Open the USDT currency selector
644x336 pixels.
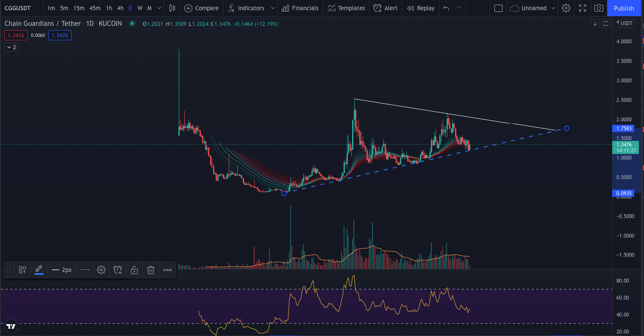626,23
